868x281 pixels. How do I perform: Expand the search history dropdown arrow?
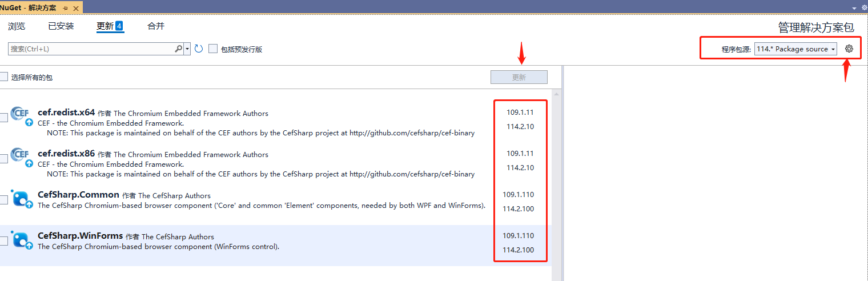187,49
